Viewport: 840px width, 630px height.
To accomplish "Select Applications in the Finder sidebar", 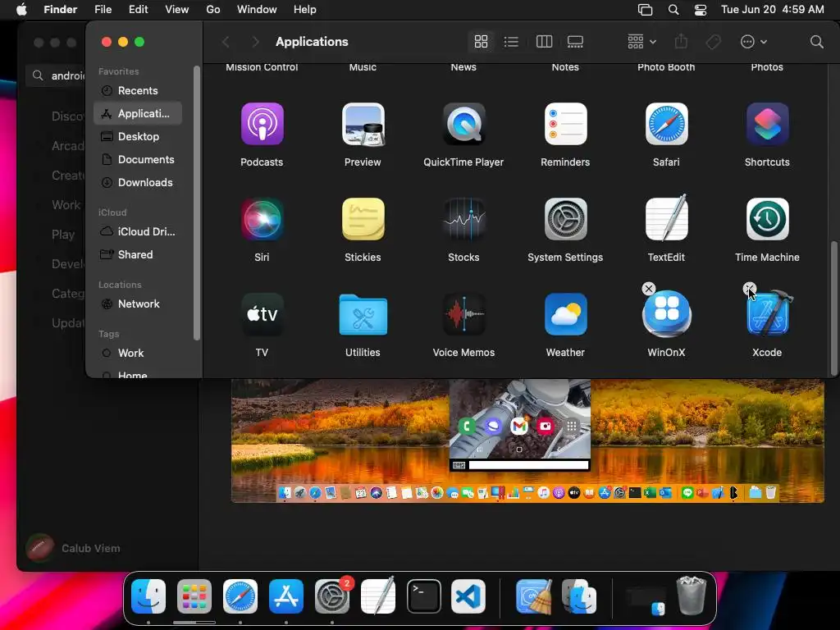I will click(138, 113).
